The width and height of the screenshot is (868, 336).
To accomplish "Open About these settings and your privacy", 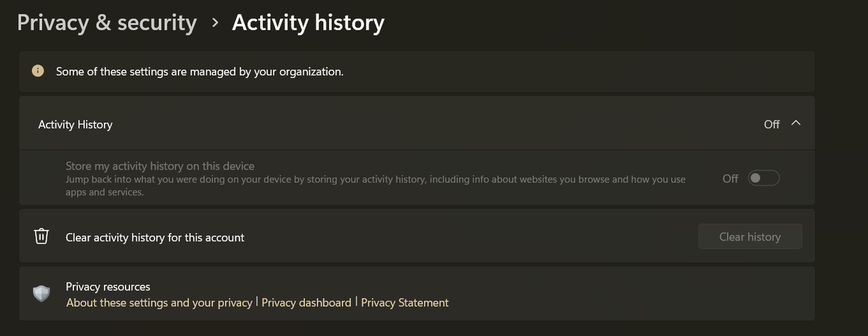I will (159, 303).
